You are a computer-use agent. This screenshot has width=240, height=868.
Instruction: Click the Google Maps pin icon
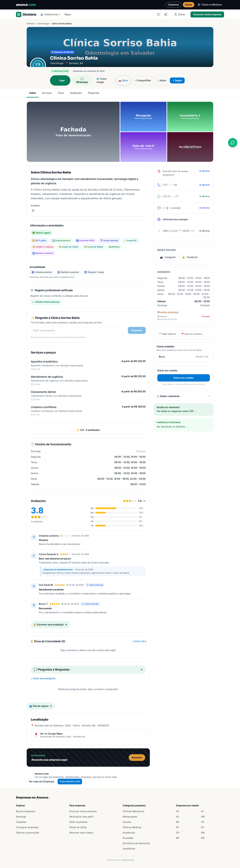[x=36, y=735]
